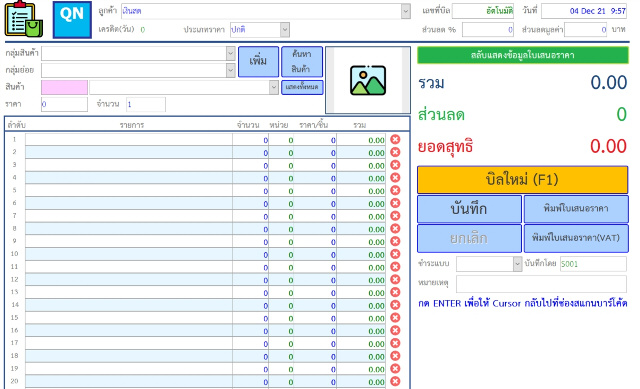Click the หมายเหตุ remarks field

pyautogui.click(x=541, y=284)
